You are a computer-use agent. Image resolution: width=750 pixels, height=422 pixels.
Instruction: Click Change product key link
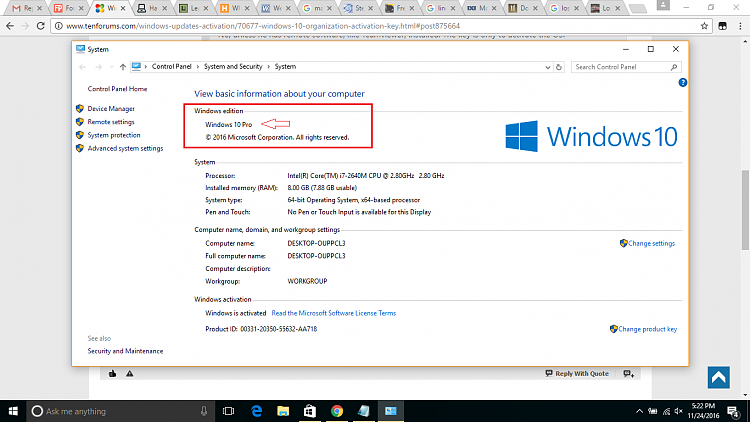coord(647,329)
